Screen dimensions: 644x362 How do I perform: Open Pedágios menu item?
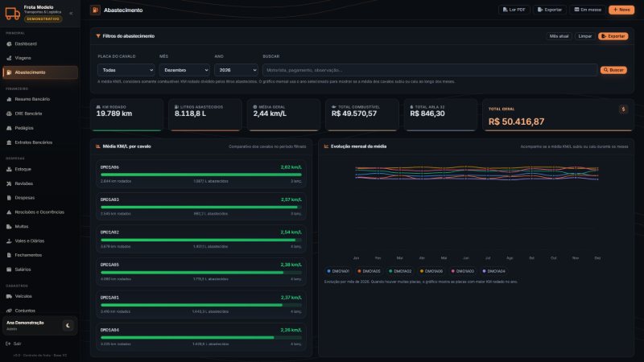(x=39, y=128)
